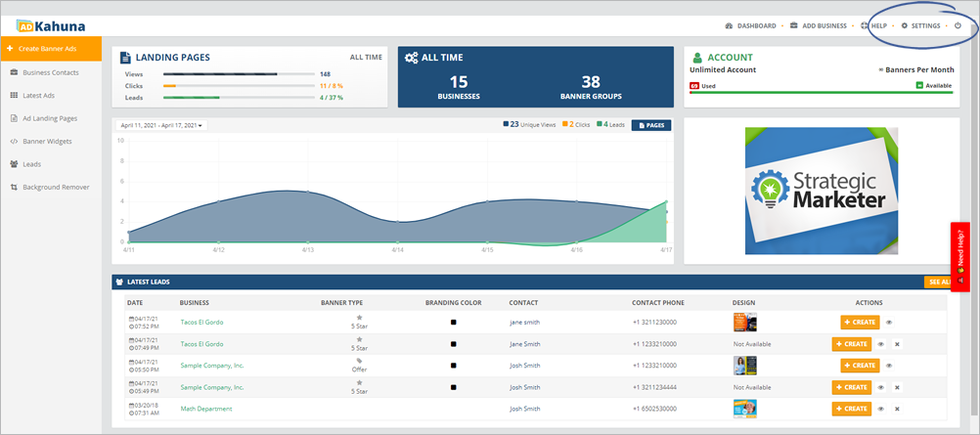Click the Help lifebuoy icon
Viewport: 980px width, 435px height.
[865, 25]
